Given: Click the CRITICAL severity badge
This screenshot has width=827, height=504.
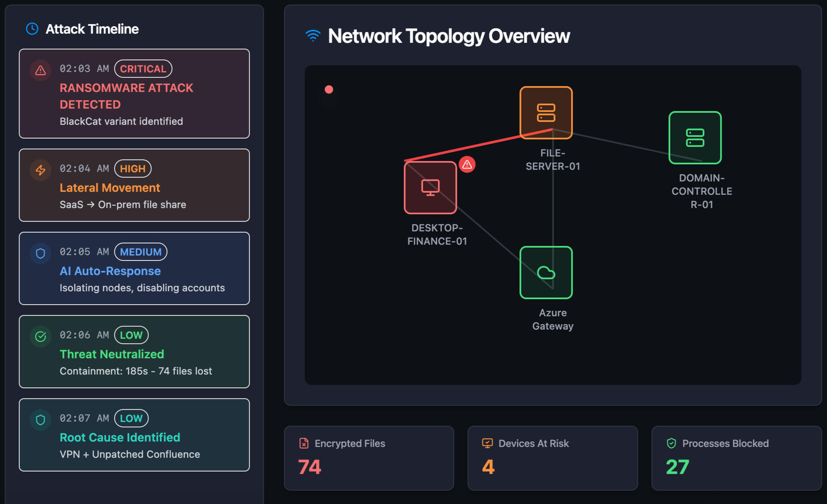Looking at the screenshot, I should coord(143,69).
